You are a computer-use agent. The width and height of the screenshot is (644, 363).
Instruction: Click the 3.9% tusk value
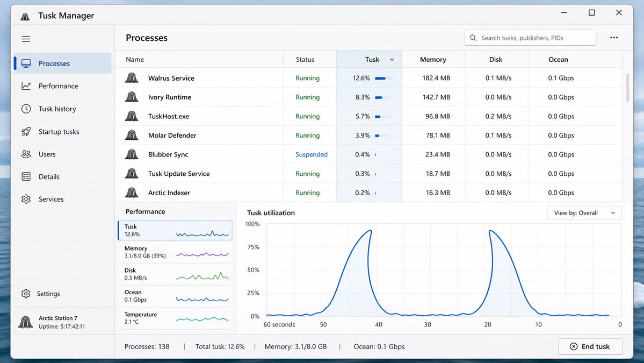363,136
